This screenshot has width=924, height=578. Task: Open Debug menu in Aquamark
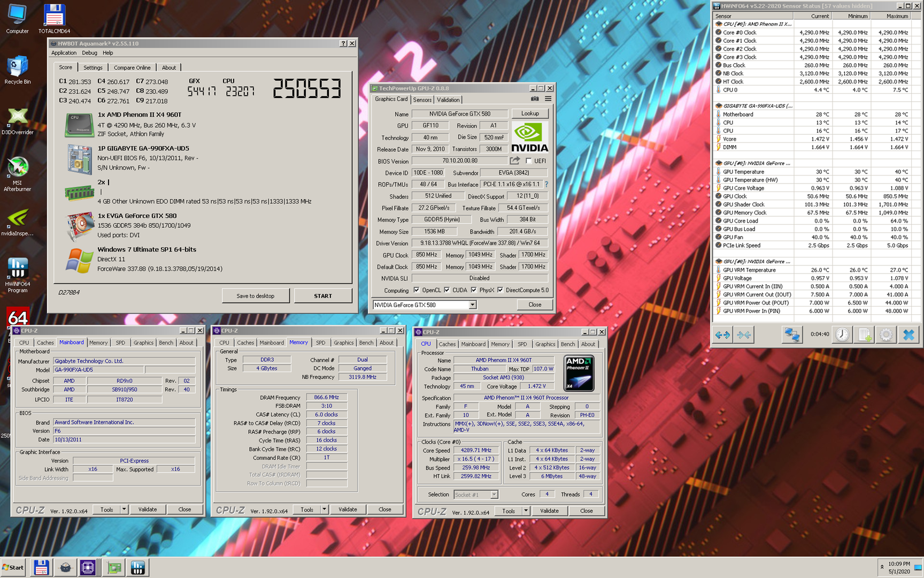[x=89, y=53]
